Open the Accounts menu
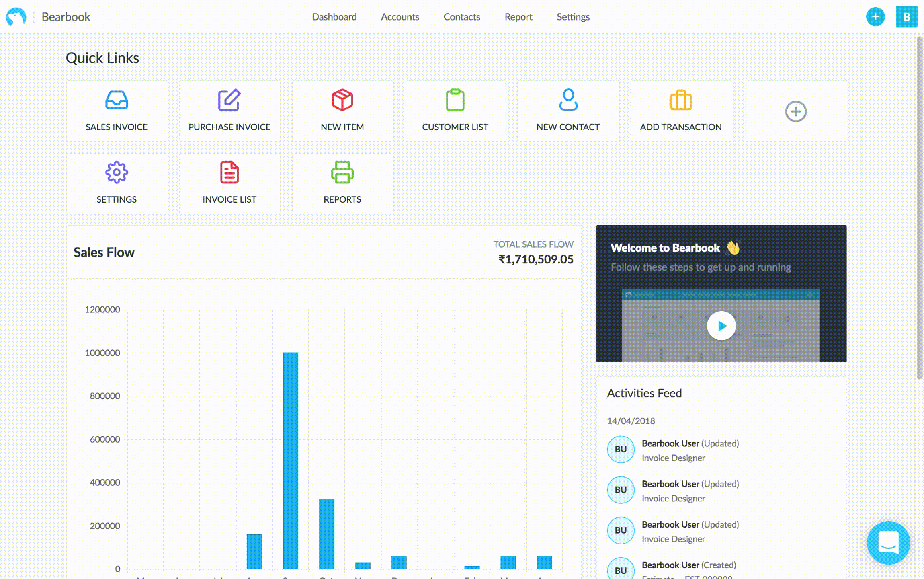The height and width of the screenshot is (579, 924). click(400, 17)
